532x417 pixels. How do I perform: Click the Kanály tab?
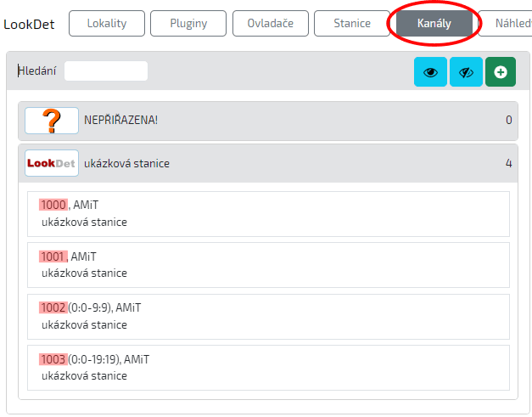[x=434, y=24]
